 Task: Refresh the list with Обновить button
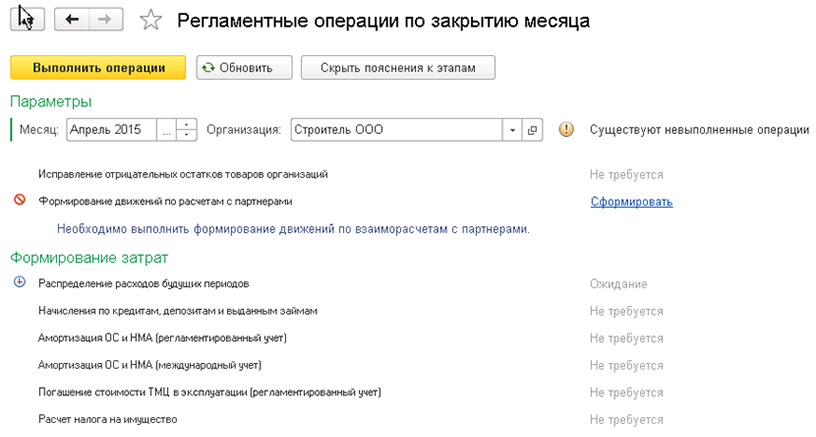click(x=244, y=68)
